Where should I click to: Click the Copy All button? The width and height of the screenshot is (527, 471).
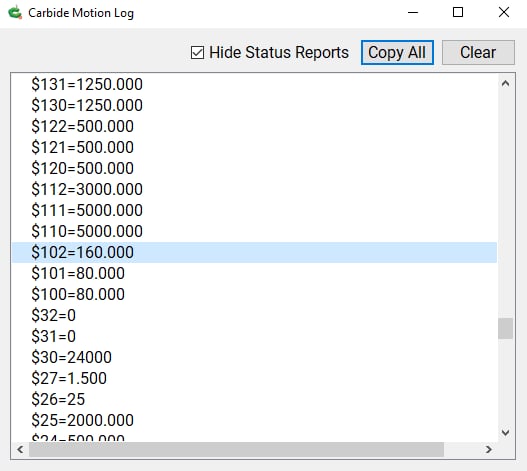coord(397,52)
